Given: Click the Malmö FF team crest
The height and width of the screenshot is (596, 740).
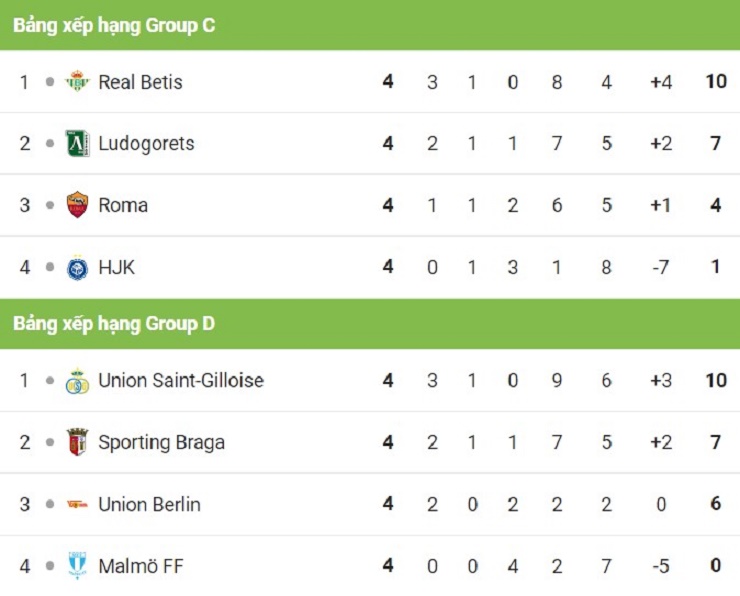Looking at the screenshot, I should (x=77, y=566).
